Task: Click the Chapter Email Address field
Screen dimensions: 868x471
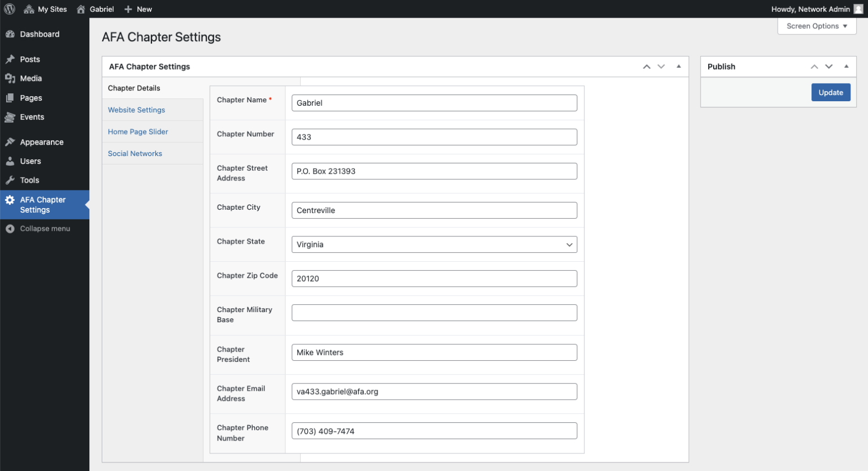Action: tap(435, 391)
